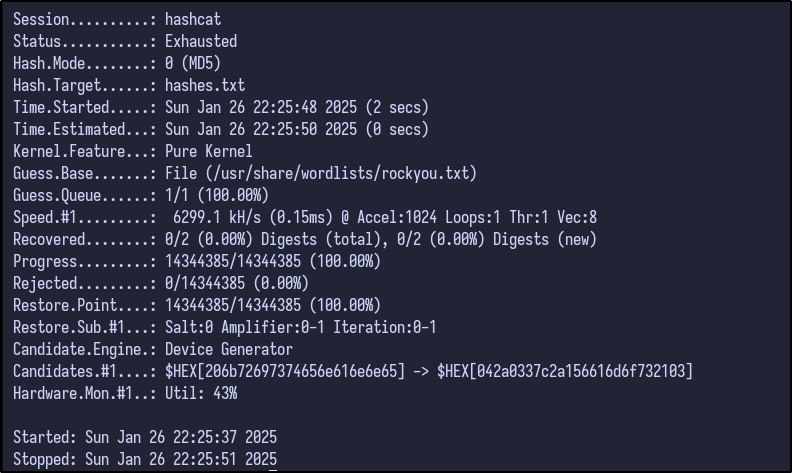Click the Time.Started timestamp
The image size is (792, 473).
point(296,108)
